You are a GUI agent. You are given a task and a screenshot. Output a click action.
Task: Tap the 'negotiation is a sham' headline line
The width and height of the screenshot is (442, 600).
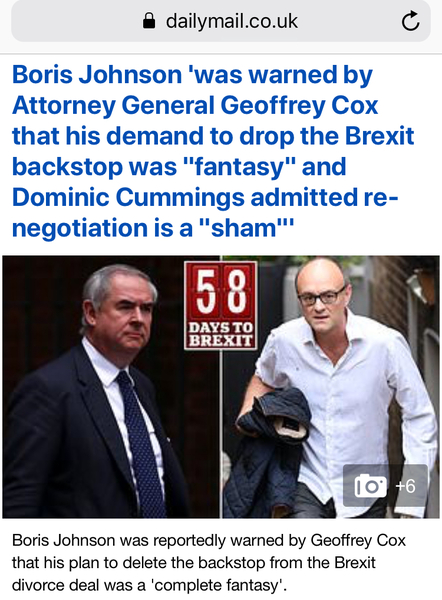point(153,228)
